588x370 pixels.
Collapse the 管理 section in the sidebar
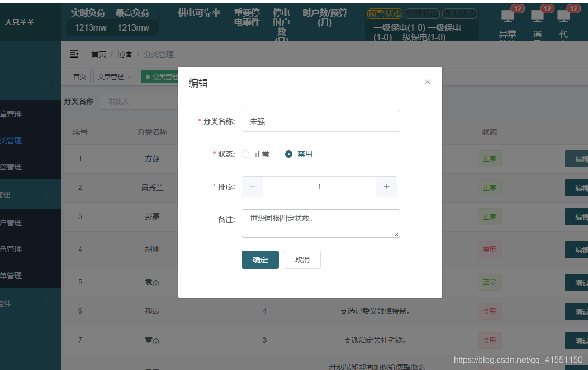click(46, 194)
